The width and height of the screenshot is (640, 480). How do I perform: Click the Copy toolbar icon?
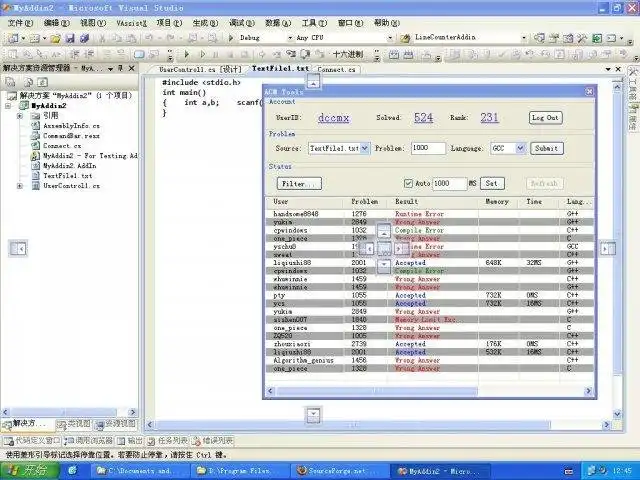pyautogui.click(x=117, y=38)
